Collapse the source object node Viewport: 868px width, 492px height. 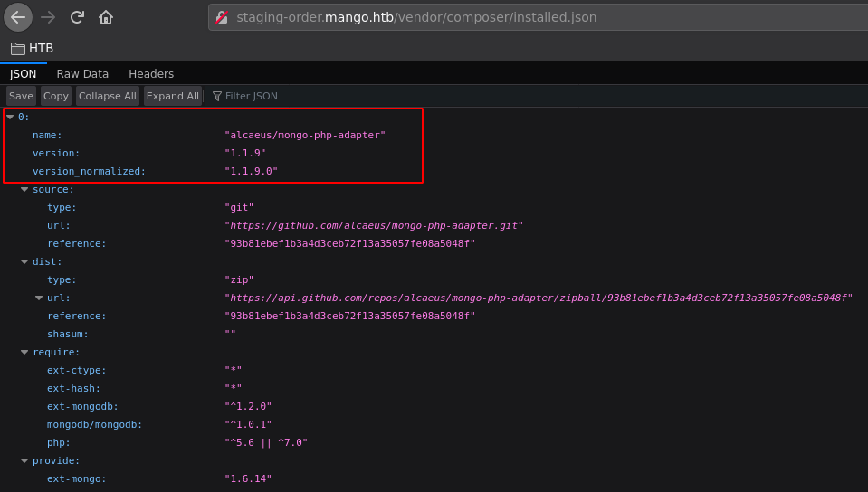[x=24, y=189]
